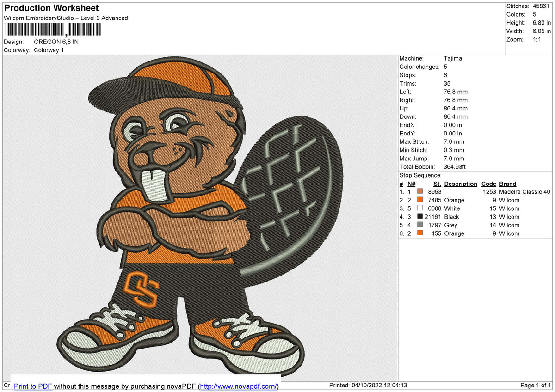
Task: Click code '14' in the Grey row
Action: pyautogui.click(x=493, y=225)
